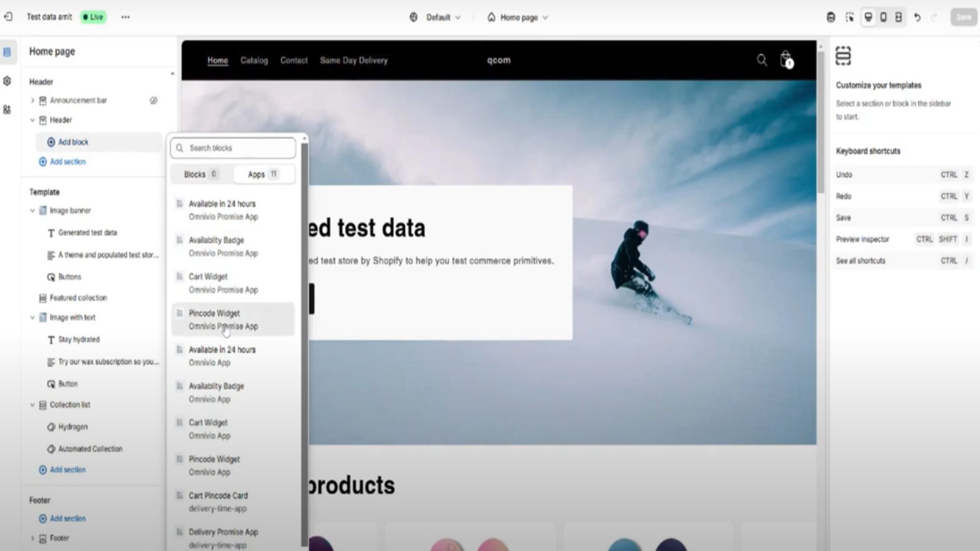Switch to desktop preview icon
980x551 pixels.
868,17
